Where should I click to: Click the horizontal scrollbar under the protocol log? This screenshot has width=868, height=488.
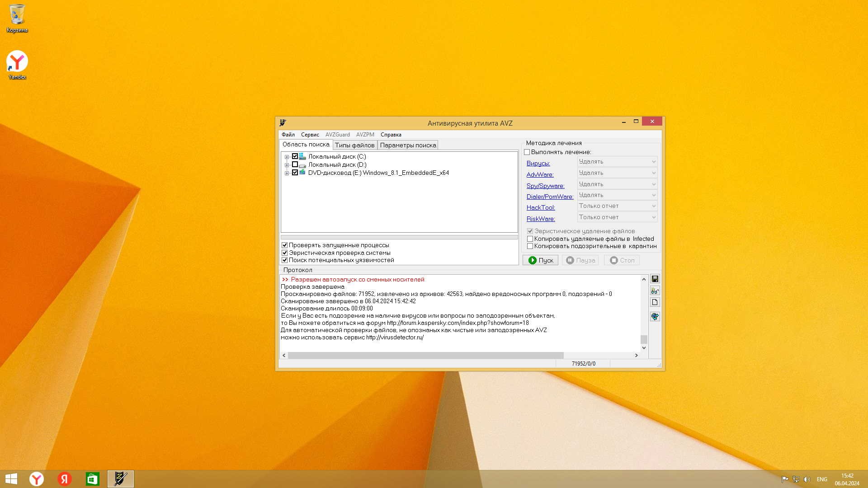coord(425,356)
